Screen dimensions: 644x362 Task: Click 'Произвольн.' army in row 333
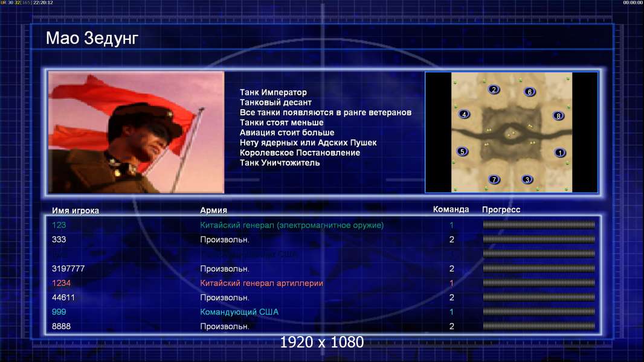[225, 240]
